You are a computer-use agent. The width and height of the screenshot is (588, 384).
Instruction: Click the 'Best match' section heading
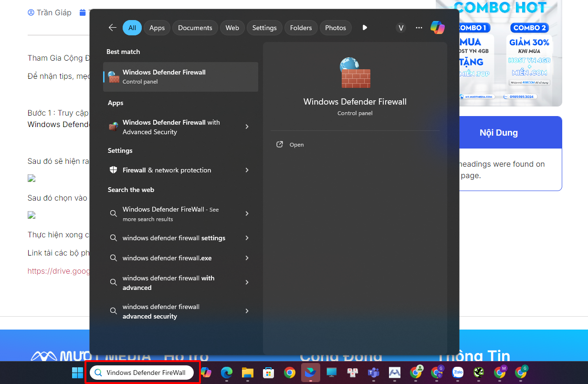click(x=123, y=52)
